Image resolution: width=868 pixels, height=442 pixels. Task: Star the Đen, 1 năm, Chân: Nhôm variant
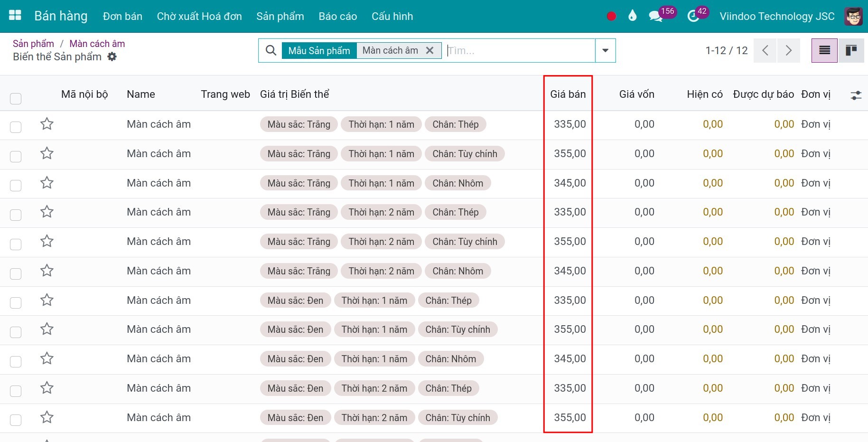(47, 359)
